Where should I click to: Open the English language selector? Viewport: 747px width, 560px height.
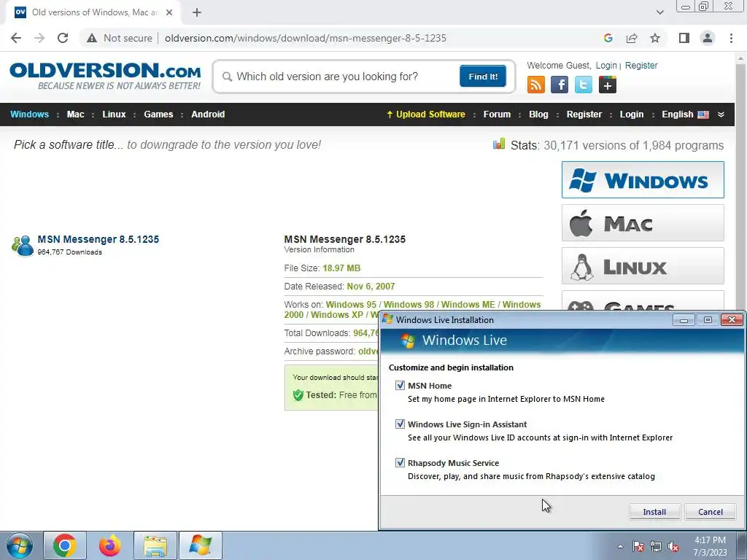[685, 114]
